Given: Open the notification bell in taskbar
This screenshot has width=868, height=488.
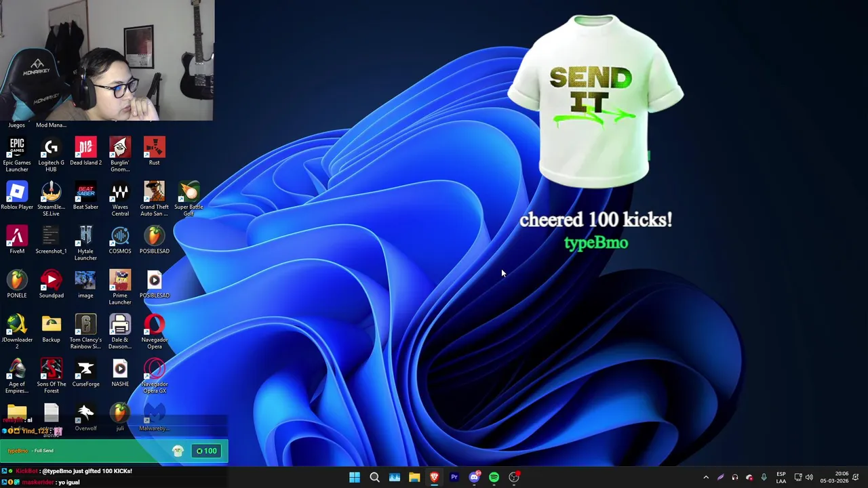Looking at the screenshot, I should (856, 477).
